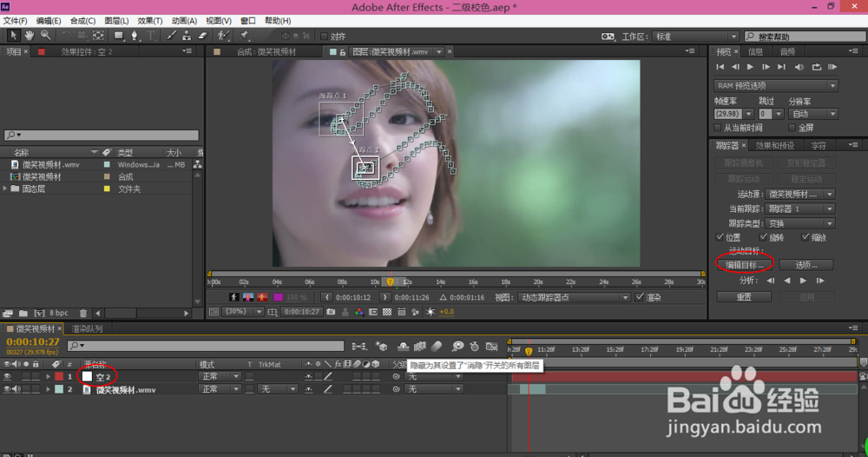Viewport: 868px width, 457px height.
Task: Select the Zoom magnifier tool
Action: click(45, 36)
